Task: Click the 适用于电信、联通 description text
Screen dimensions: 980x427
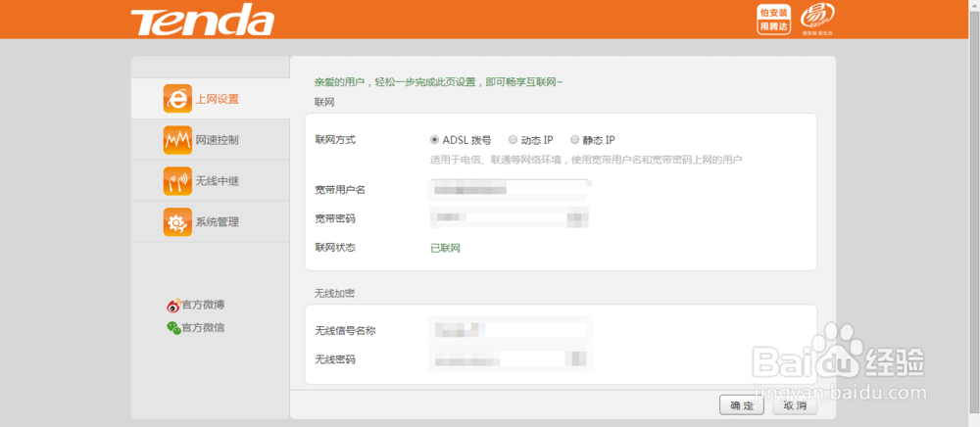Action: (x=586, y=161)
